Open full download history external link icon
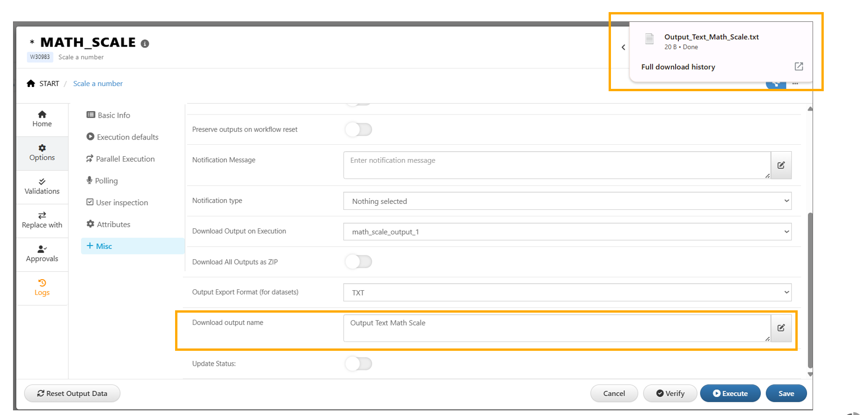This screenshot has width=868, height=415. click(799, 67)
